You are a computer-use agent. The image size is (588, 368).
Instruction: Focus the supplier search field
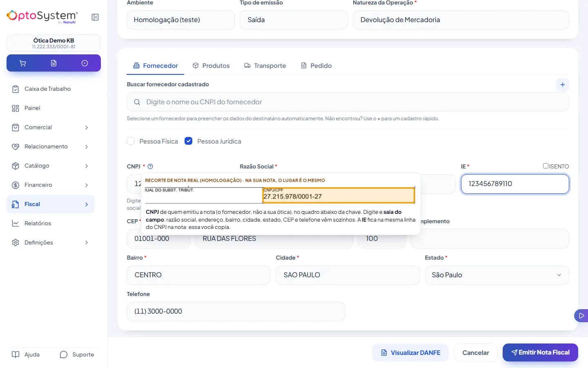[348, 102]
